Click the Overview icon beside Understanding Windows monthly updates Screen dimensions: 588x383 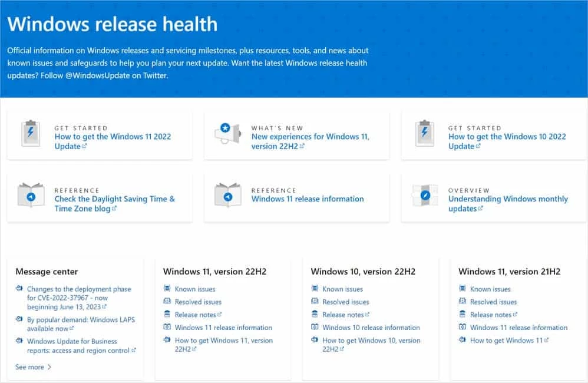click(x=425, y=195)
